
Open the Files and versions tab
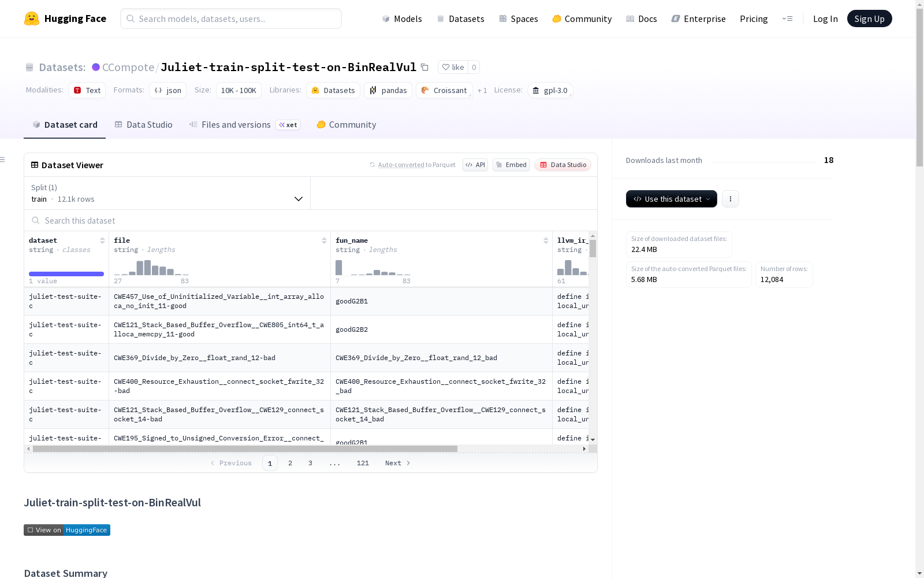(x=244, y=124)
